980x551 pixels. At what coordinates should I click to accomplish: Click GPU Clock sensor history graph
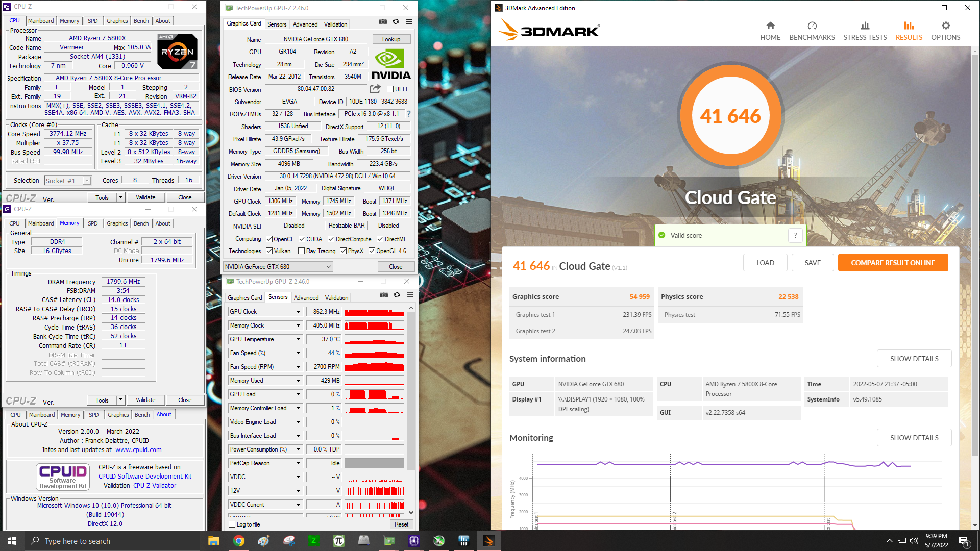coord(374,312)
